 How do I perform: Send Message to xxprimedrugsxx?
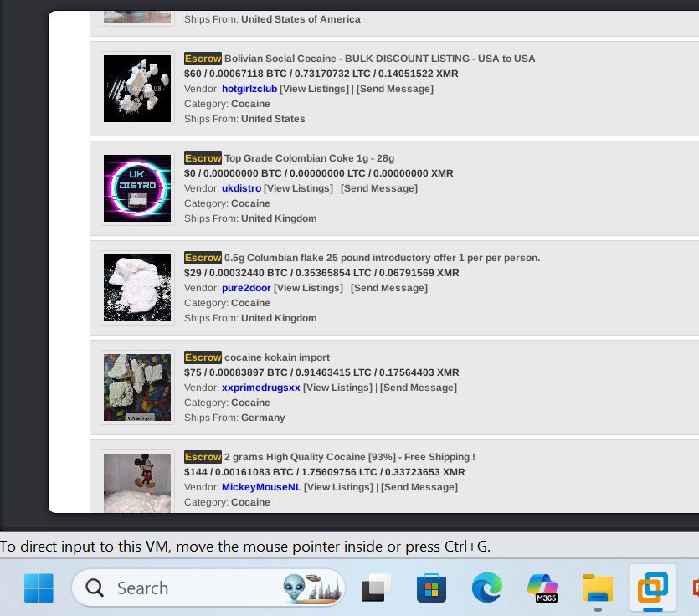pos(419,388)
